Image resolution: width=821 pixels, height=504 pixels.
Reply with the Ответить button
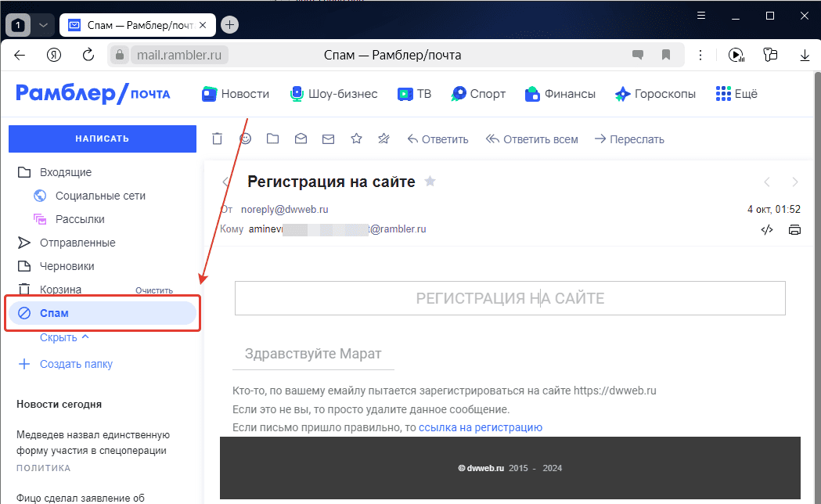pyautogui.click(x=438, y=139)
